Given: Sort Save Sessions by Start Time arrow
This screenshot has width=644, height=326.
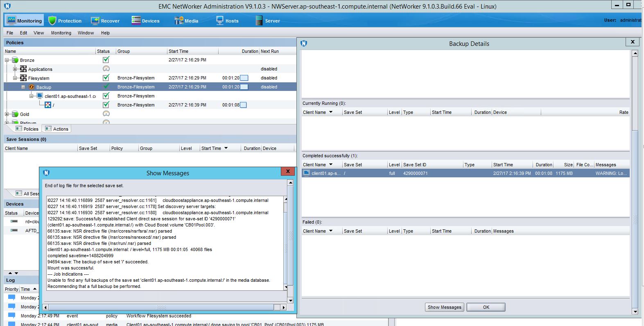Looking at the screenshot, I should (226, 148).
